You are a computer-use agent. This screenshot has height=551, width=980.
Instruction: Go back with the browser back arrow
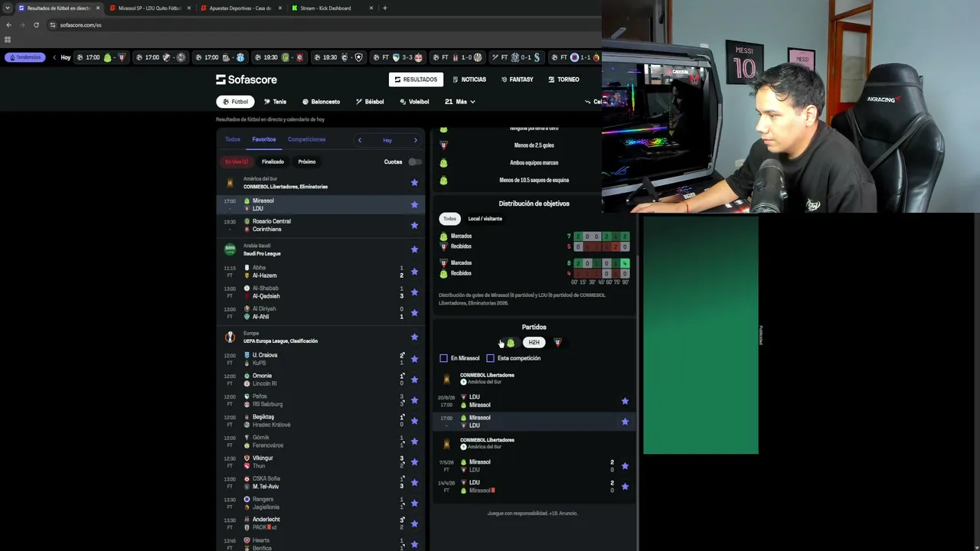coord(8,24)
